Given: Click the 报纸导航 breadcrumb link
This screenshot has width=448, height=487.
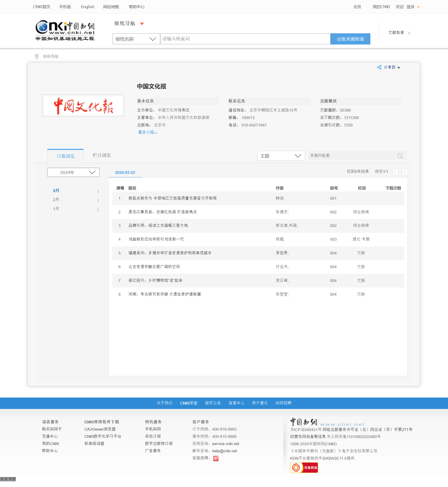Looking at the screenshot, I should tap(51, 56).
